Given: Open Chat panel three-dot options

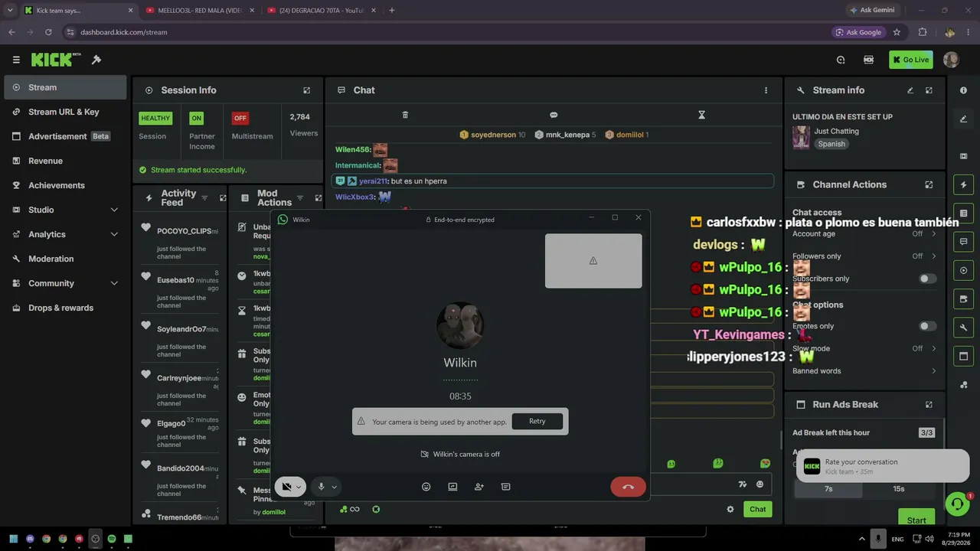Looking at the screenshot, I should [x=766, y=90].
